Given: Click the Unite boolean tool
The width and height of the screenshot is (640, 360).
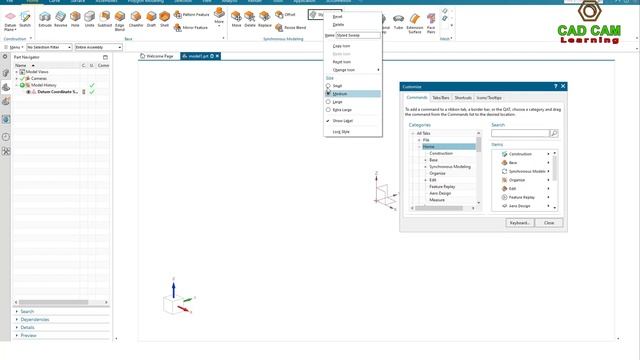Looking at the screenshot, I should [89, 20].
